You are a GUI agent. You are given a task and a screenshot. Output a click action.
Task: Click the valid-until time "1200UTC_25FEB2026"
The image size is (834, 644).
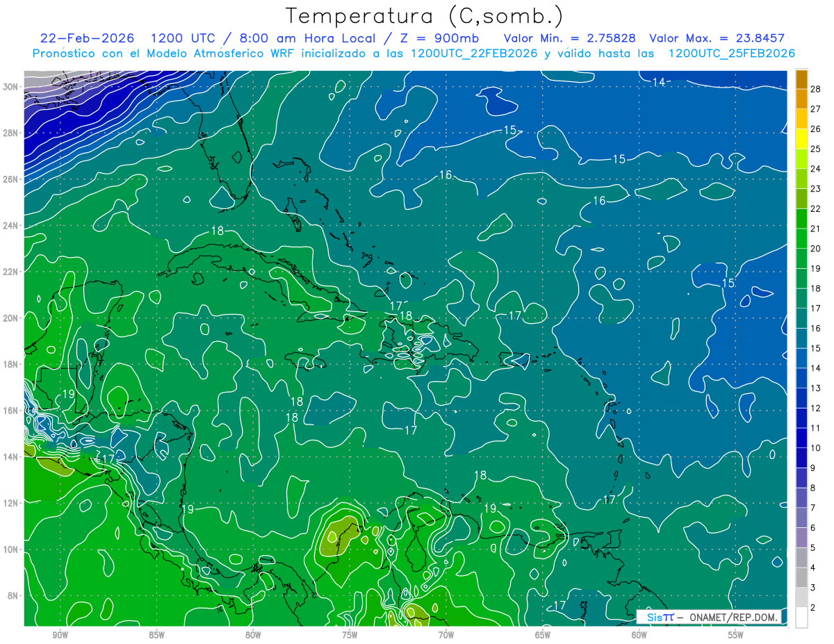point(732,53)
